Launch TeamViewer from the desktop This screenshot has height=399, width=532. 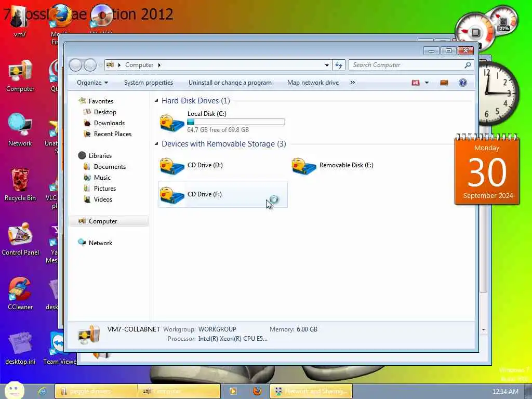pos(60,349)
